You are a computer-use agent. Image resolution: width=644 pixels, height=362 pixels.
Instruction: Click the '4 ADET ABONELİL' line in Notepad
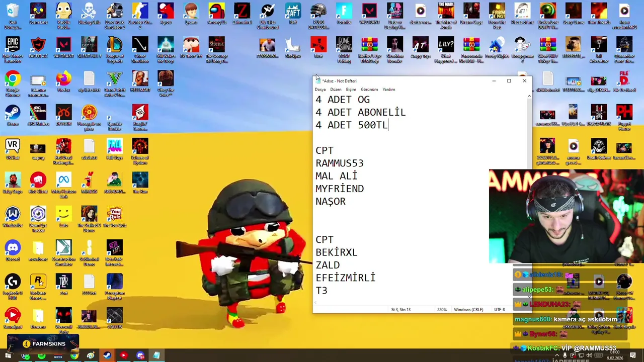(x=360, y=112)
